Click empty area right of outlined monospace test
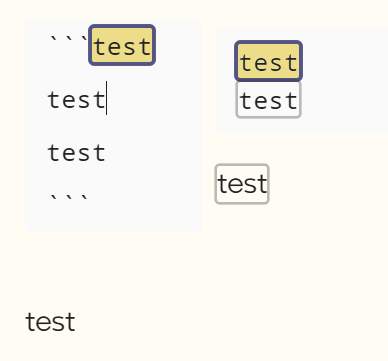The image size is (388, 361). point(343,100)
